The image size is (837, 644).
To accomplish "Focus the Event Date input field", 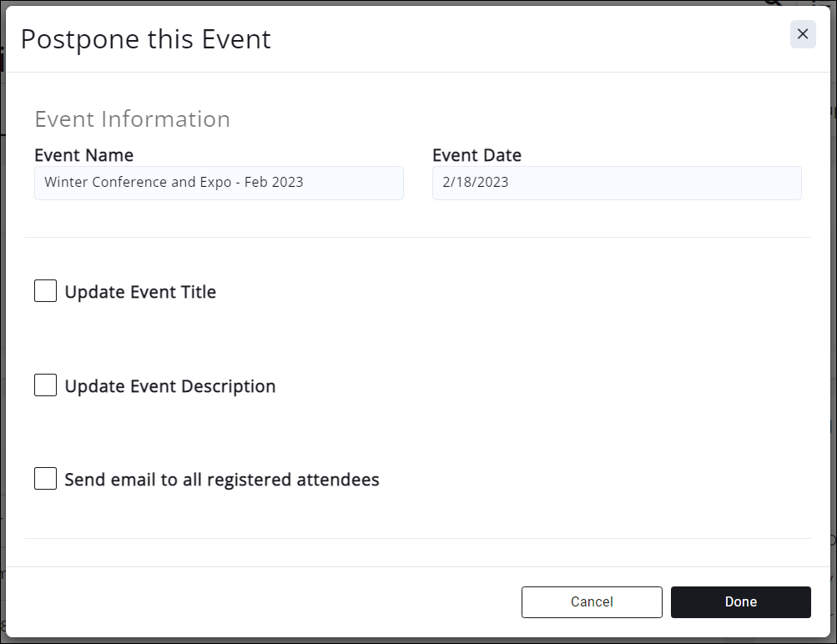I will click(x=616, y=183).
